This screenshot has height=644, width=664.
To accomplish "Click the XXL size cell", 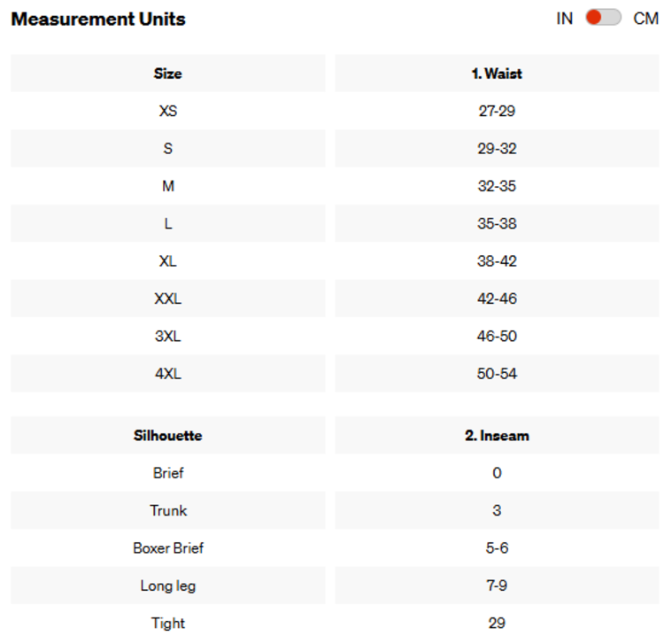I will [167, 299].
